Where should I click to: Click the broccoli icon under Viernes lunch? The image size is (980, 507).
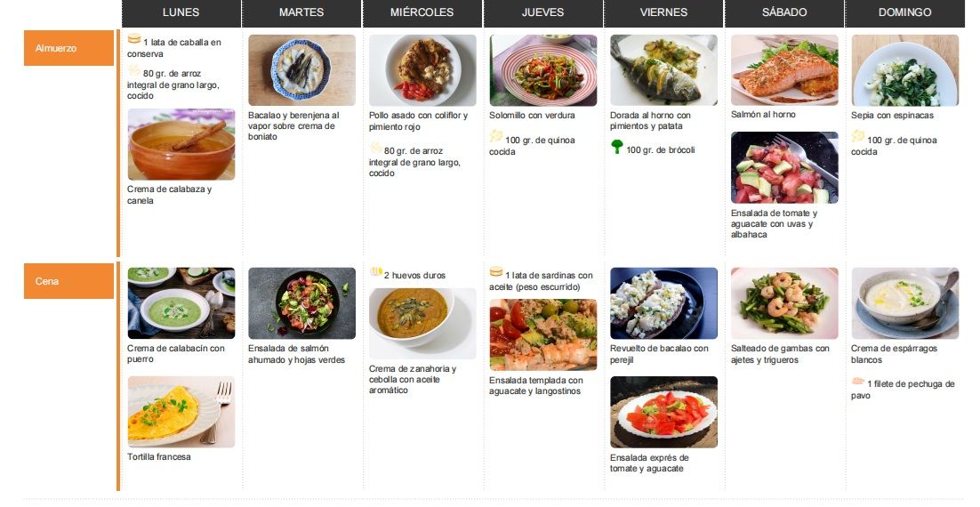point(617,147)
